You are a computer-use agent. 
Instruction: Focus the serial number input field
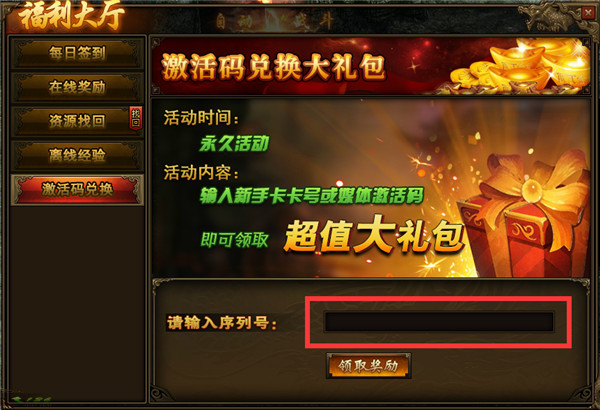coord(439,322)
